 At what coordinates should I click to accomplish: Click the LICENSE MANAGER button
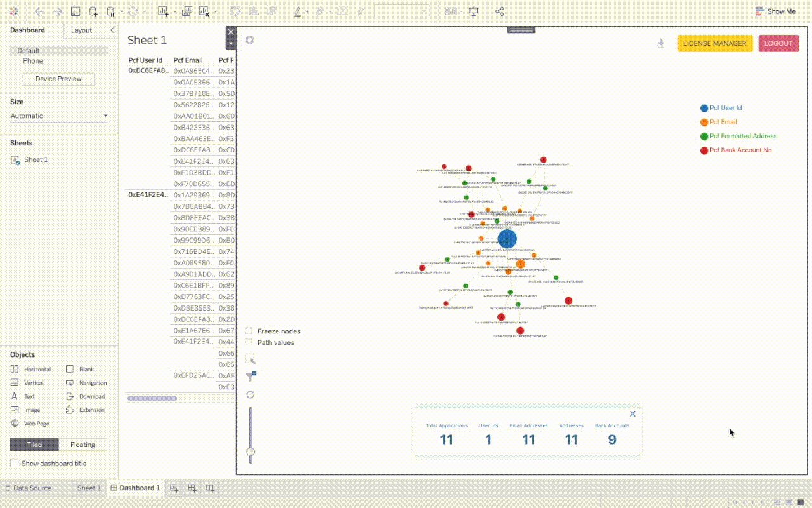[714, 43]
